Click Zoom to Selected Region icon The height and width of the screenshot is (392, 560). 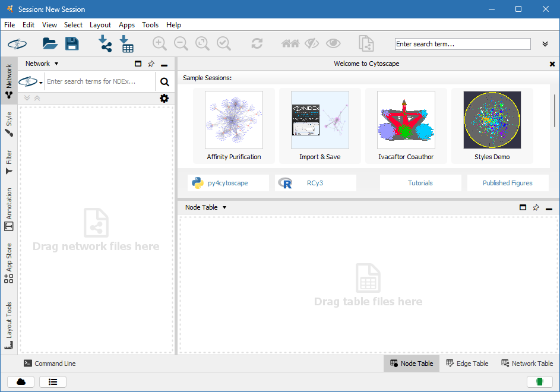[x=223, y=43]
